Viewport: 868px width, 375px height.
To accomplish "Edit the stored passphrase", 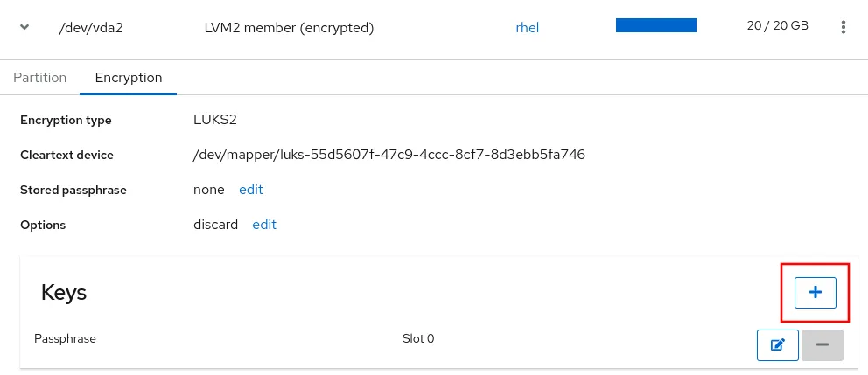I will pyautogui.click(x=251, y=190).
